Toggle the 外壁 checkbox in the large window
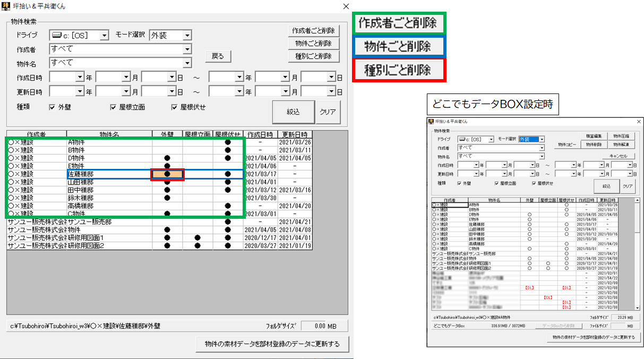Image resolution: width=644 pixels, height=359 pixels. (x=52, y=107)
